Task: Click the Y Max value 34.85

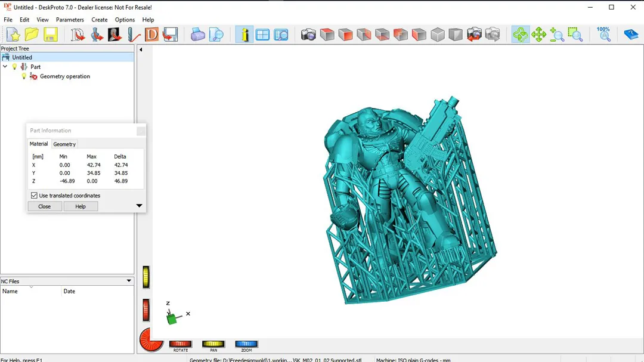Action: pos(93,174)
